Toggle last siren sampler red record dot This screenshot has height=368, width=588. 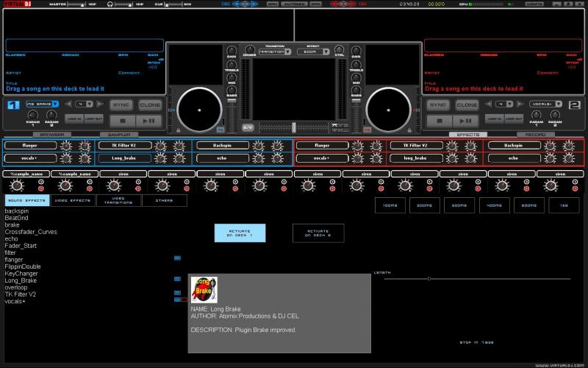575,188
